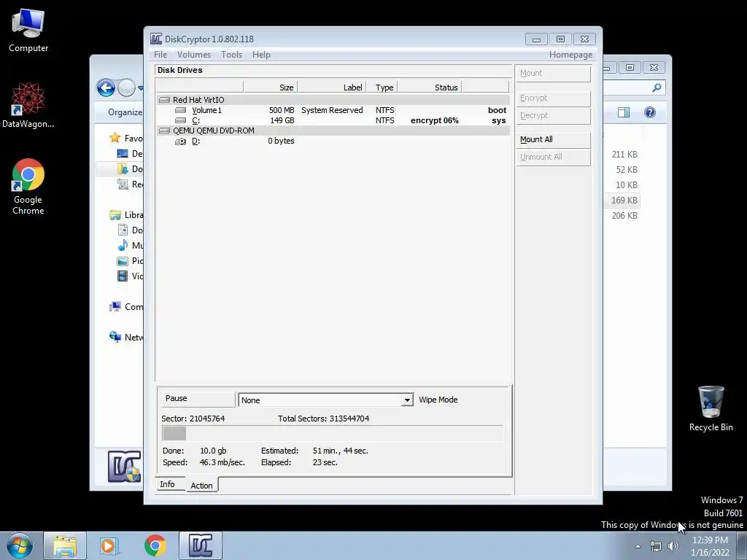The height and width of the screenshot is (560, 747).
Task: Click the QEMU DVD-ROM device icon
Action: [x=164, y=131]
